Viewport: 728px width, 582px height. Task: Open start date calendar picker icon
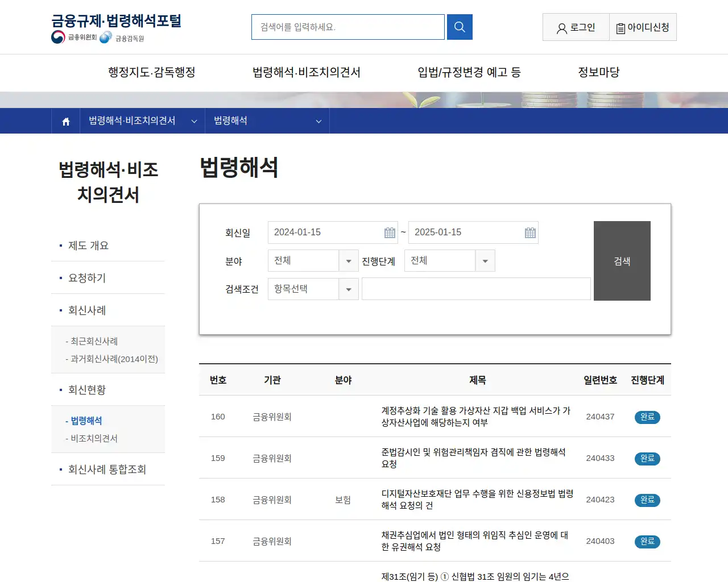[x=390, y=232]
